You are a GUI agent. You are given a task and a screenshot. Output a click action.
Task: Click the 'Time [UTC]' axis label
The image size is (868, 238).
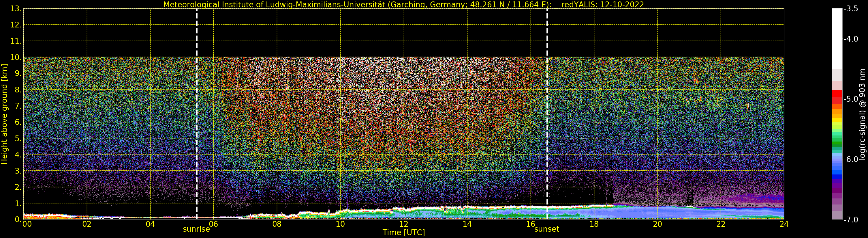click(404, 232)
